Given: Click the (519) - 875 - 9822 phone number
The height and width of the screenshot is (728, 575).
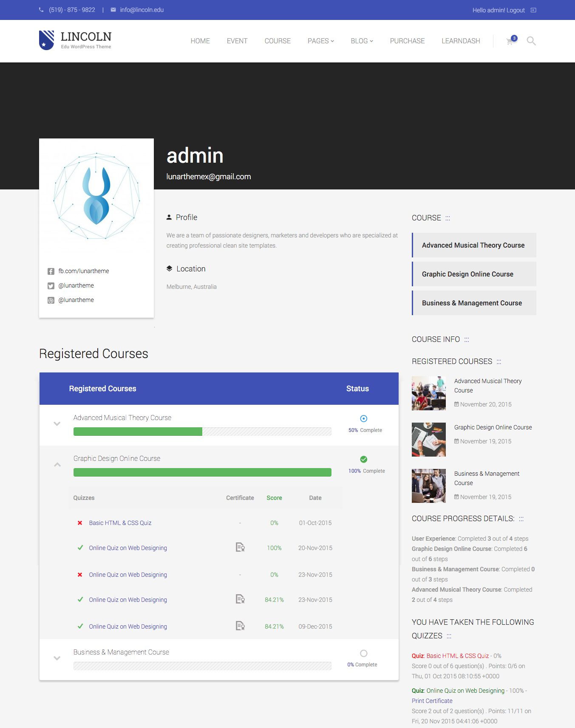Looking at the screenshot, I should [72, 10].
